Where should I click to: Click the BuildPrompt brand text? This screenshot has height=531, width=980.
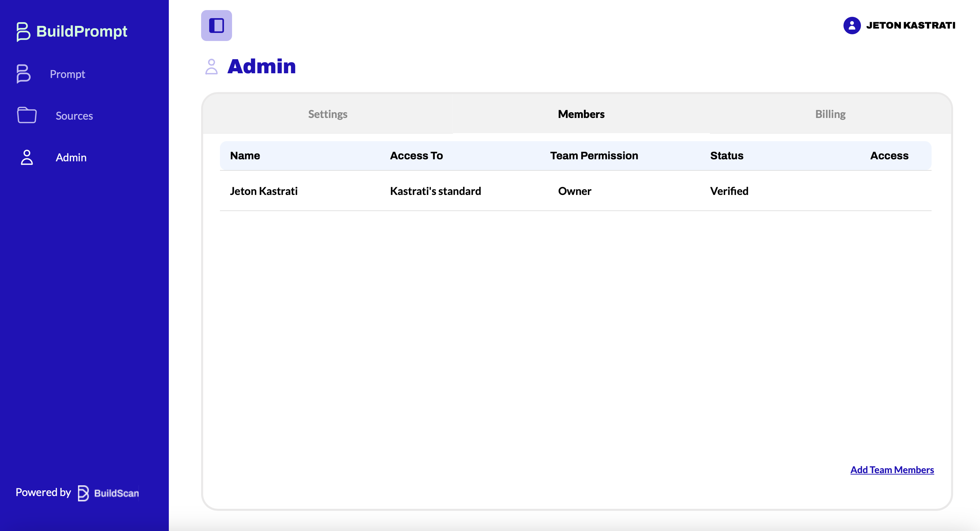point(81,31)
